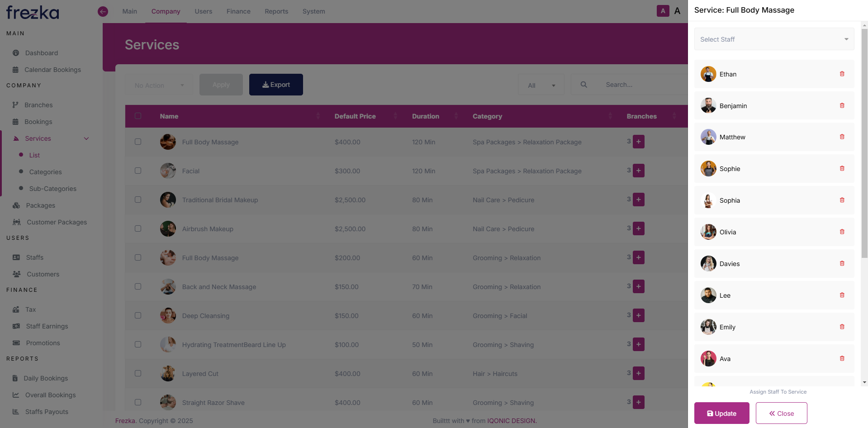The height and width of the screenshot is (428, 868).
Task: Collapse the Services menu in the sidebar
Action: pos(86,138)
